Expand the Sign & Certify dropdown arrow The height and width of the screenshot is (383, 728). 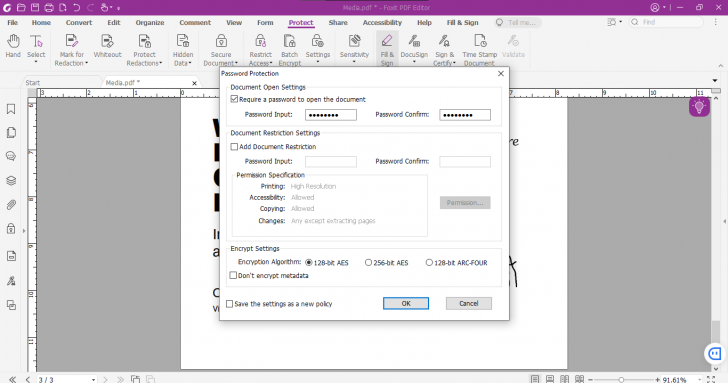pyautogui.click(x=454, y=64)
